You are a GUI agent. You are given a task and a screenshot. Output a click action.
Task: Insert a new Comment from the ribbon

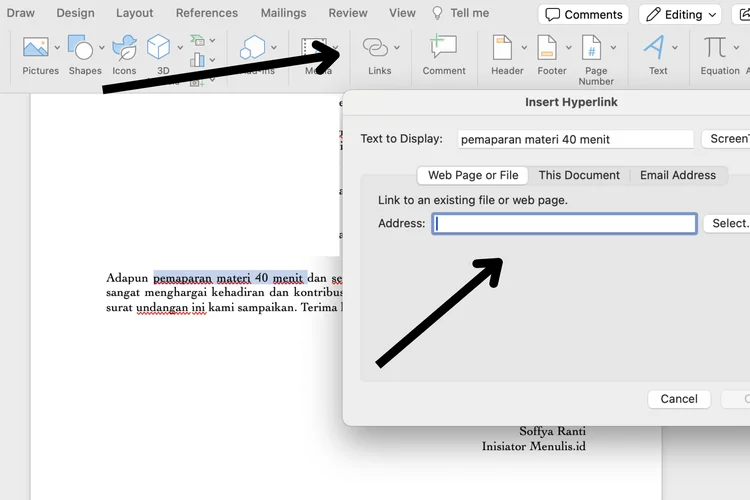click(x=443, y=46)
